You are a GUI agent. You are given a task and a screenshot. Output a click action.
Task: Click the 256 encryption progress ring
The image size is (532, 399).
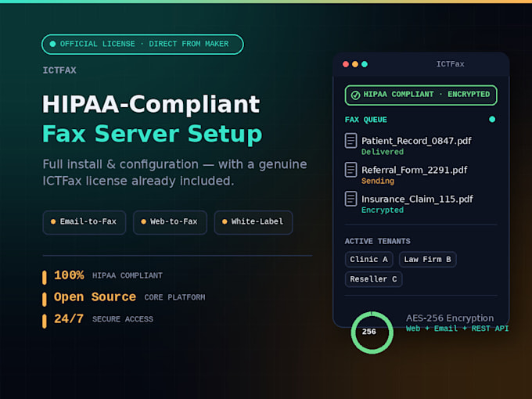pos(372,332)
